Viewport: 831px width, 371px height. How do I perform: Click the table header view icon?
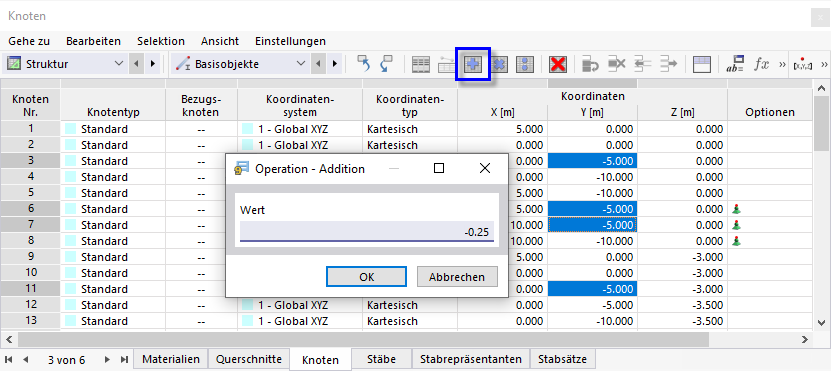pos(702,65)
